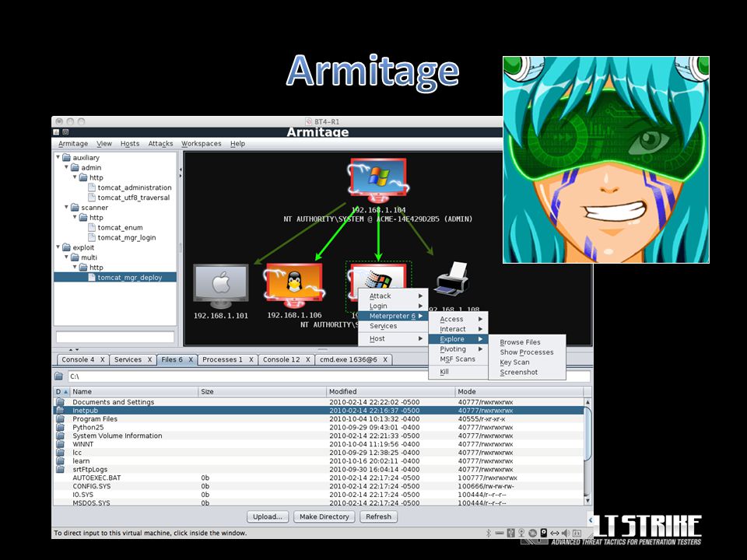Choose Show Processes menu entry
747x560 pixels.
tap(527, 352)
